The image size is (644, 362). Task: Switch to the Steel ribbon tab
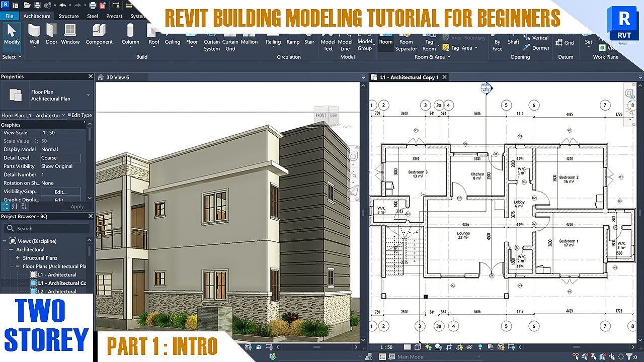pyautogui.click(x=93, y=16)
